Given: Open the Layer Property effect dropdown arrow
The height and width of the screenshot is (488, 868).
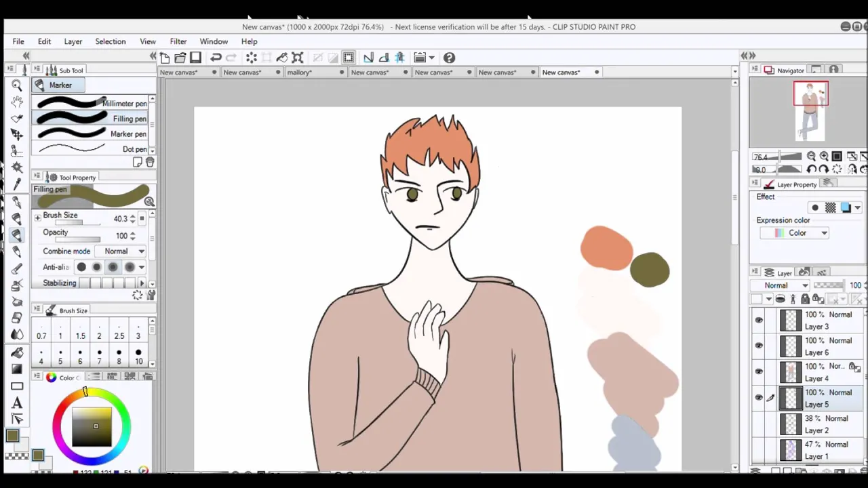Looking at the screenshot, I should coord(858,208).
